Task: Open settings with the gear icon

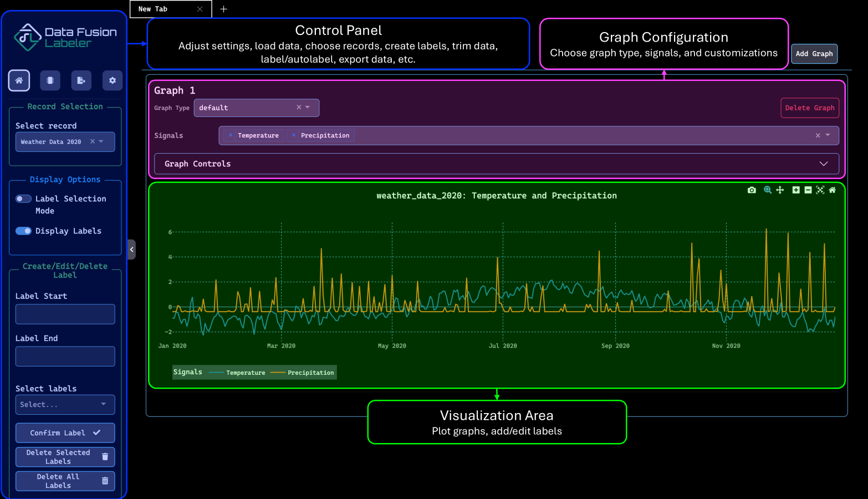Action: [x=113, y=80]
